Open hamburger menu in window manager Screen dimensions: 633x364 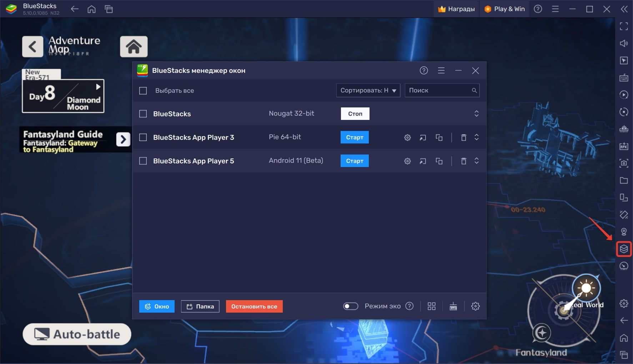click(x=441, y=71)
